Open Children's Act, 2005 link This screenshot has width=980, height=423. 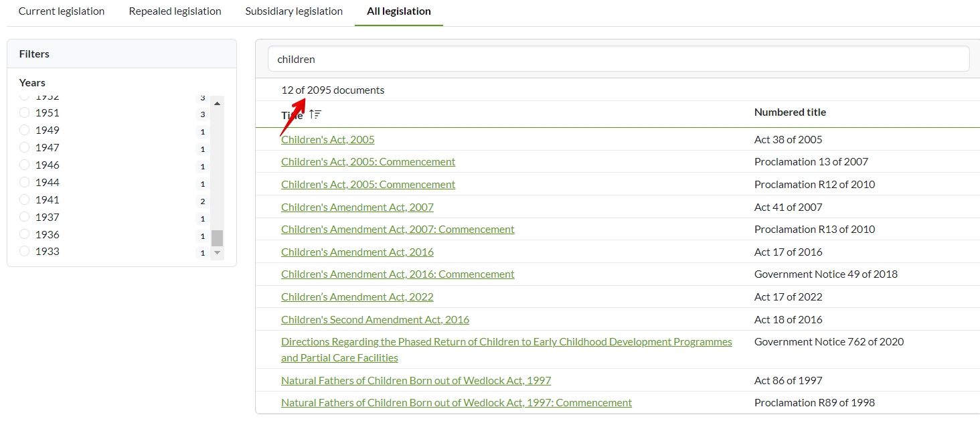point(328,140)
